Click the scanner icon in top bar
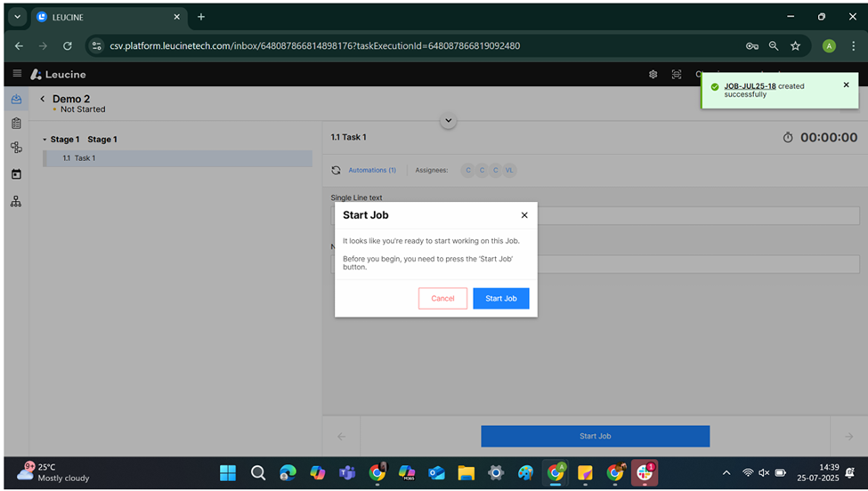This screenshot has width=868, height=491. 677,75
